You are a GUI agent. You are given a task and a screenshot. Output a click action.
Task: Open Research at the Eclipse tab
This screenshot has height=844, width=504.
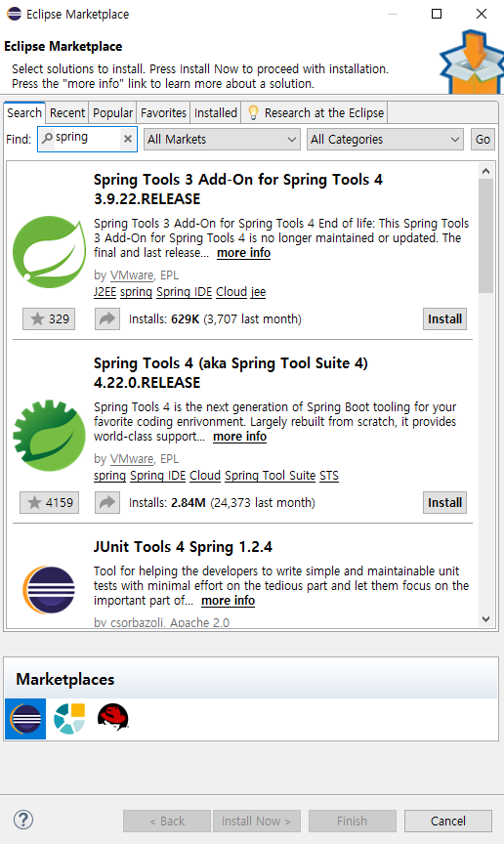pyautogui.click(x=315, y=113)
